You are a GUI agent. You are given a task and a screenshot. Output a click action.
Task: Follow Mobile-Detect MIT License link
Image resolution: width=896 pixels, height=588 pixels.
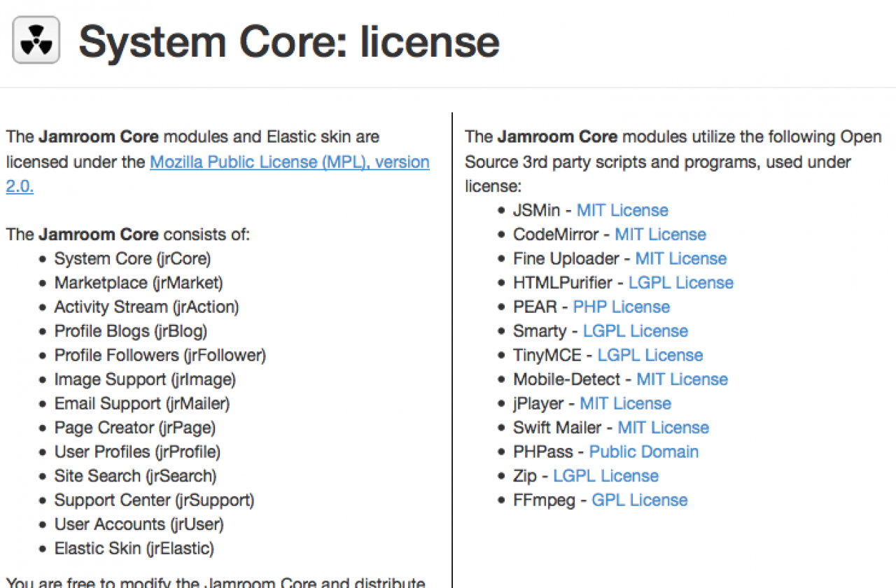pos(682,379)
